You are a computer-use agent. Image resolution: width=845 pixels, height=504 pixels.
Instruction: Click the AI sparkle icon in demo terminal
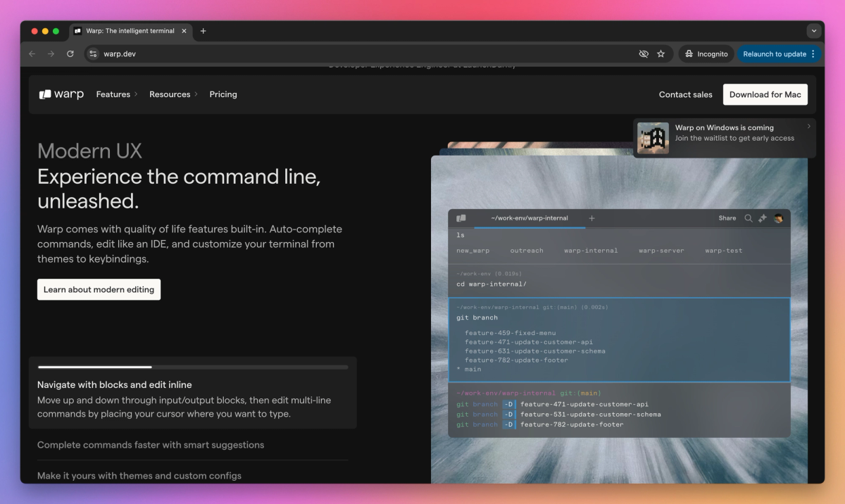763,218
